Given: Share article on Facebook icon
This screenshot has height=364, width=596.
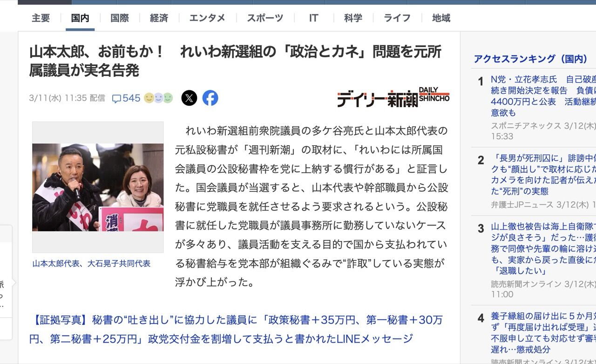Looking at the screenshot, I should [210, 98].
